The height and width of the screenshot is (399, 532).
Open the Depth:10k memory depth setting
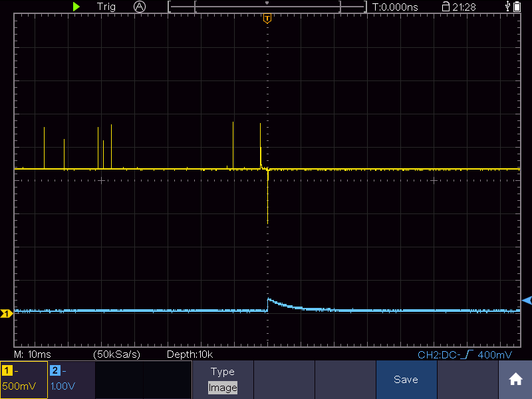pos(190,354)
